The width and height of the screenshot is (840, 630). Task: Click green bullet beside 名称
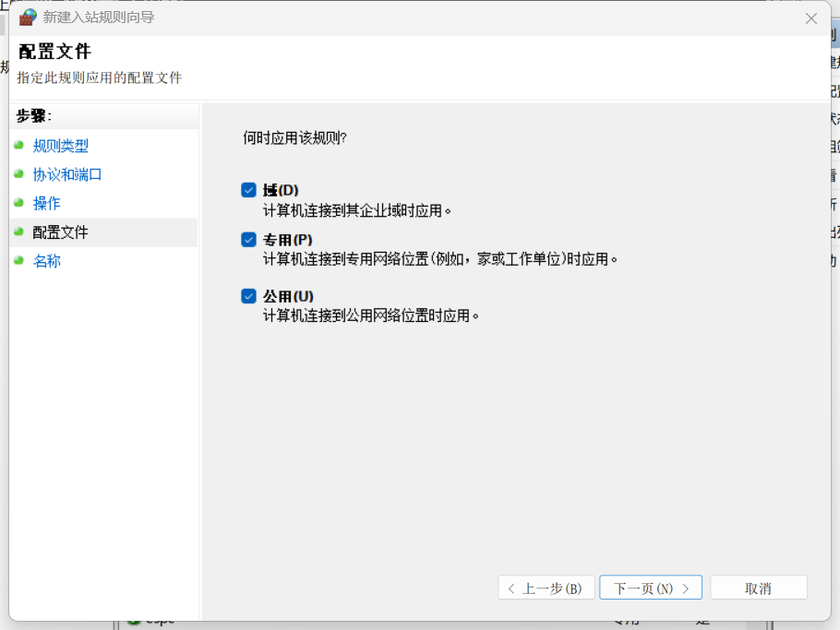pyautogui.click(x=19, y=261)
